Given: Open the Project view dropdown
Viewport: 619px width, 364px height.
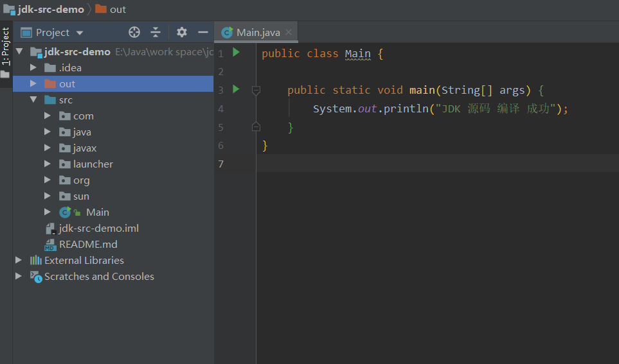Looking at the screenshot, I should point(80,33).
